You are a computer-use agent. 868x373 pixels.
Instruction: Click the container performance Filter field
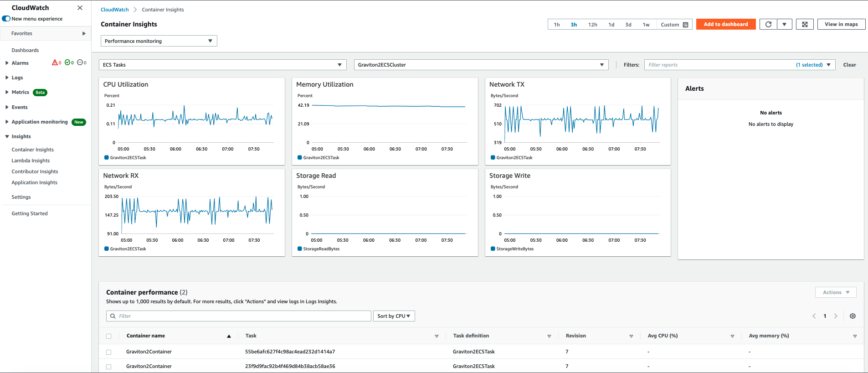coord(239,316)
